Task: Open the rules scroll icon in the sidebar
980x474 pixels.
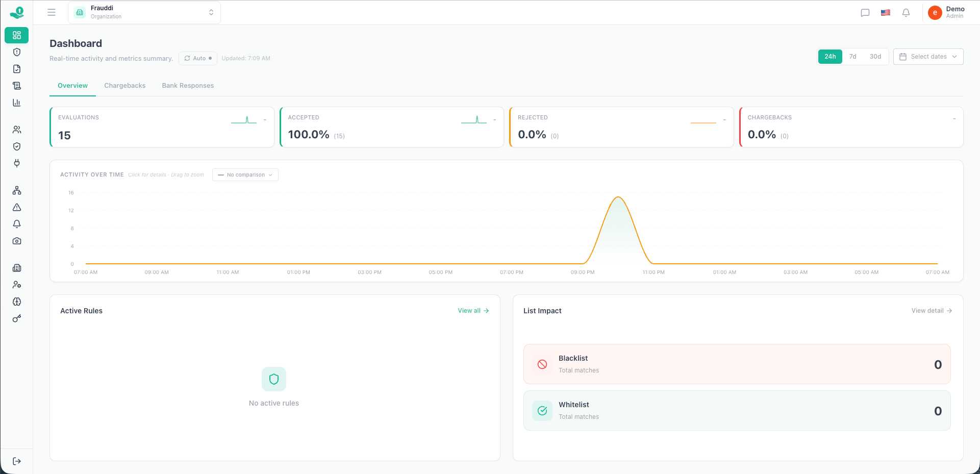Action: pos(17,86)
